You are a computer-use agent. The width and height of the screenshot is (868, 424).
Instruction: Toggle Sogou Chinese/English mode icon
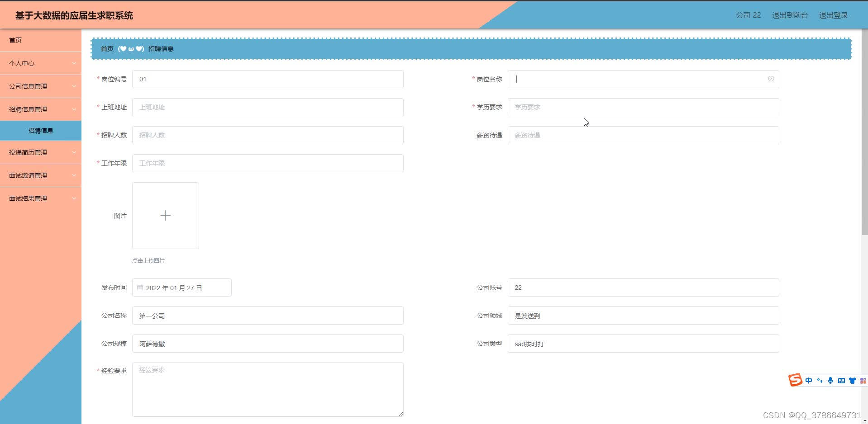(x=808, y=381)
